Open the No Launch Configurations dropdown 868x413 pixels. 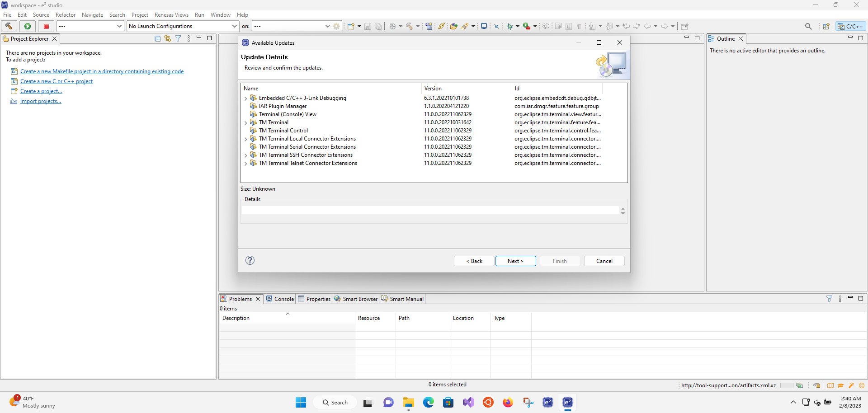click(183, 26)
